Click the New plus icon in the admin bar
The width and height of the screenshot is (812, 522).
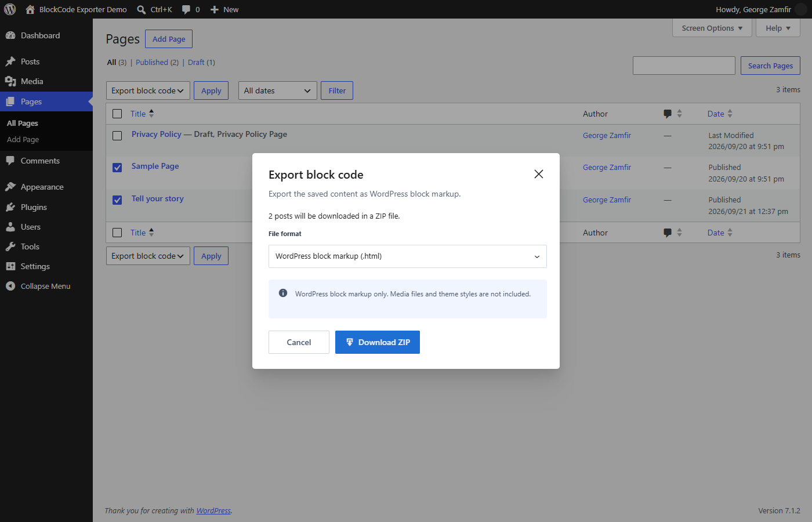(x=215, y=9)
